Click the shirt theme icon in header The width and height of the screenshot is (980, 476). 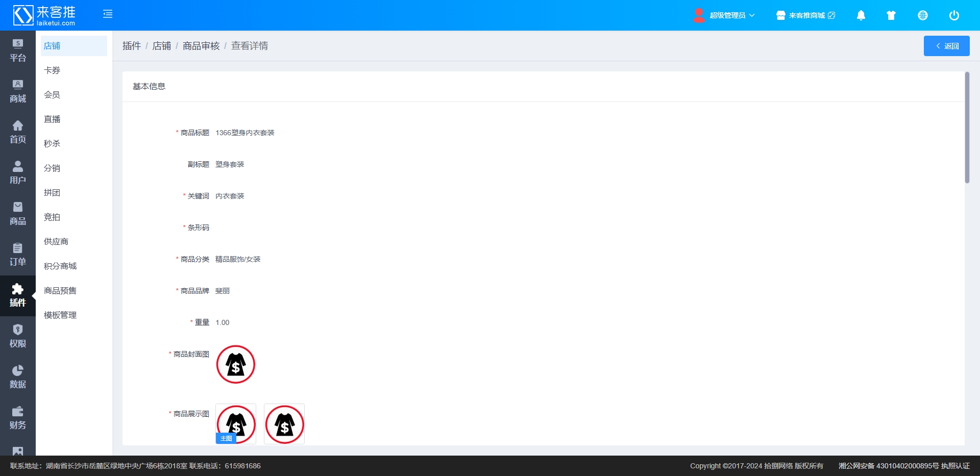point(891,15)
